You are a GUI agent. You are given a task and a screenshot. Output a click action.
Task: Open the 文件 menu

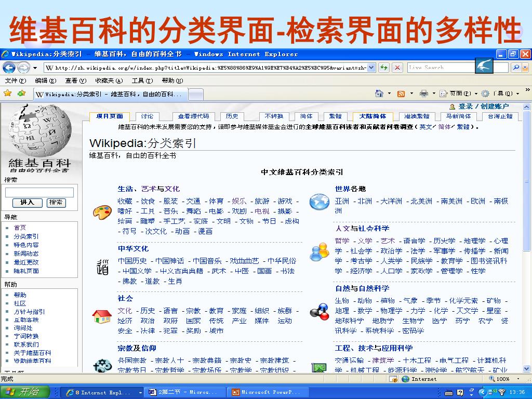[x=15, y=81]
